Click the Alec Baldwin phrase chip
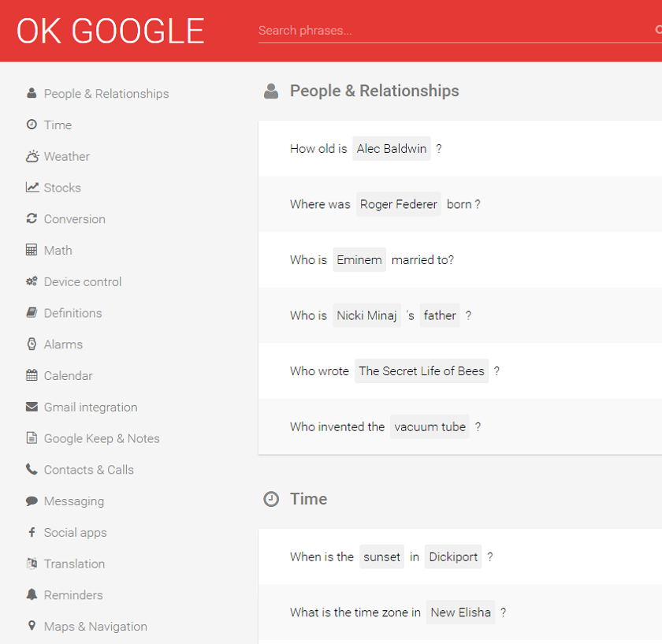662x644 pixels. tap(392, 149)
